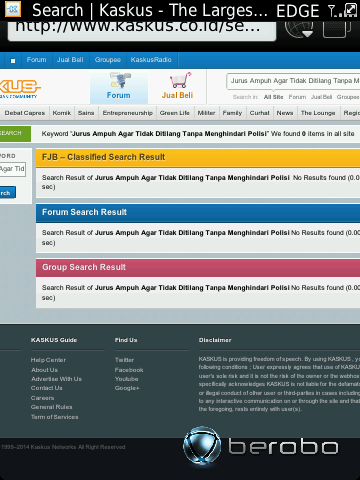Click the browser URL address bar

pos(142,30)
